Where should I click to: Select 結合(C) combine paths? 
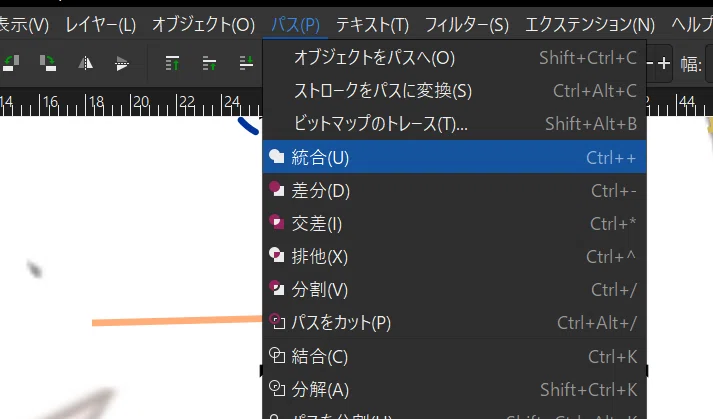coord(454,356)
